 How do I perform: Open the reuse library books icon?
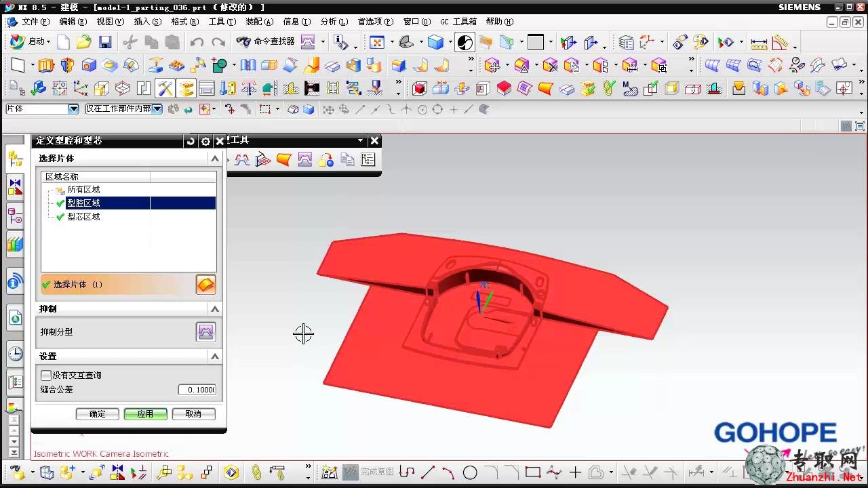click(15, 245)
